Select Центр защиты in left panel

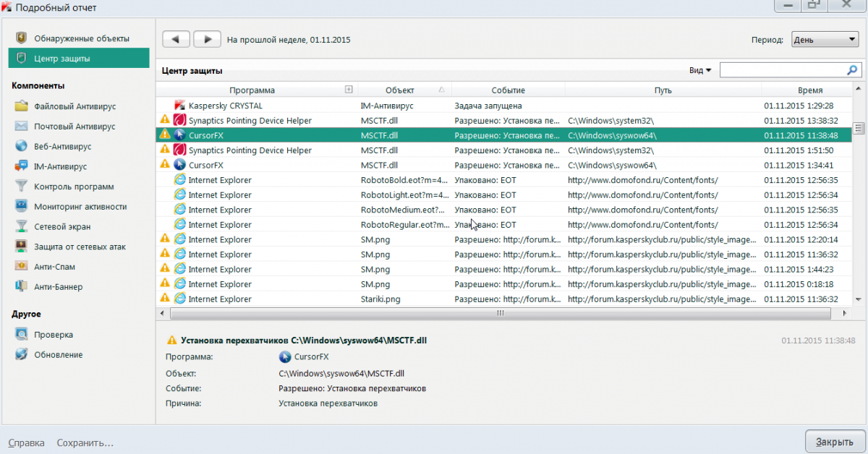pyautogui.click(x=64, y=59)
